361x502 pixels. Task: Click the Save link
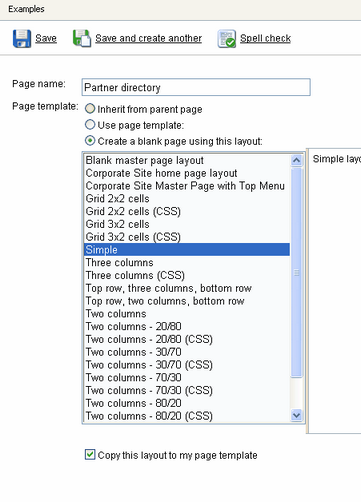point(46,38)
